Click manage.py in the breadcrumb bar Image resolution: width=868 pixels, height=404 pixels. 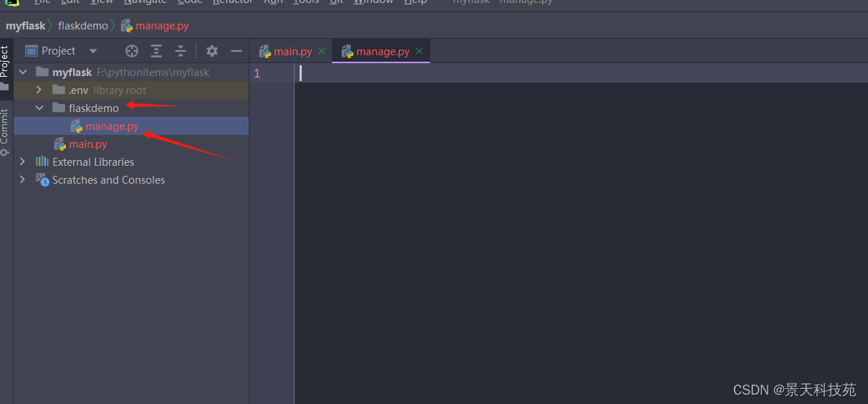(x=162, y=26)
